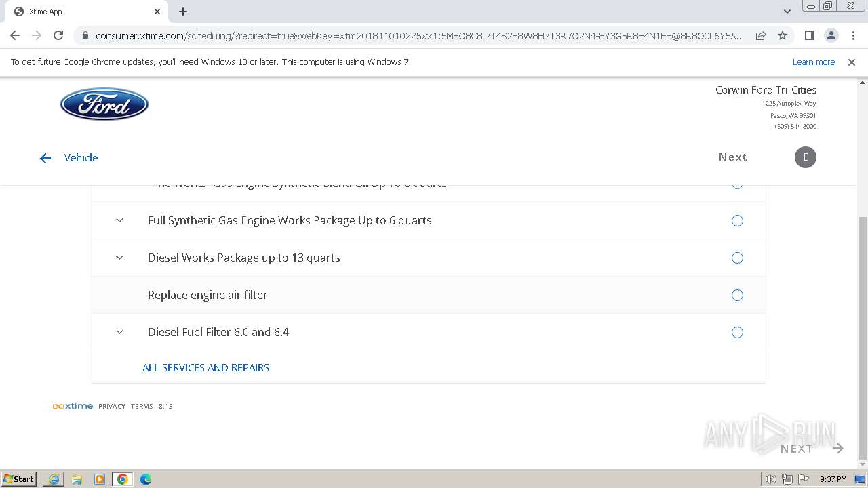Click the Replace engine air filter text

(x=208, y=295)
